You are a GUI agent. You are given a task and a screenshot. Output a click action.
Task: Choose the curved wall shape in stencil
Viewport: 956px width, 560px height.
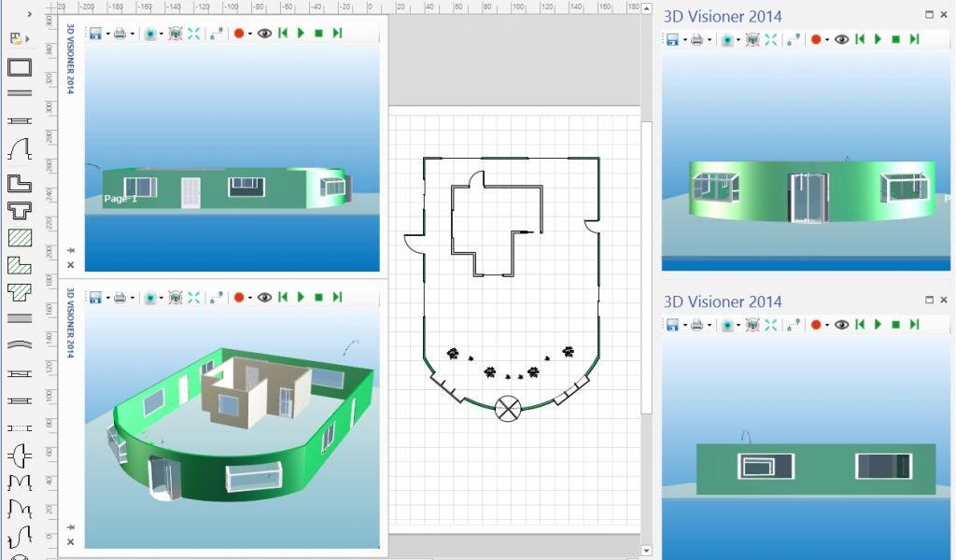(x=20, y=344)
